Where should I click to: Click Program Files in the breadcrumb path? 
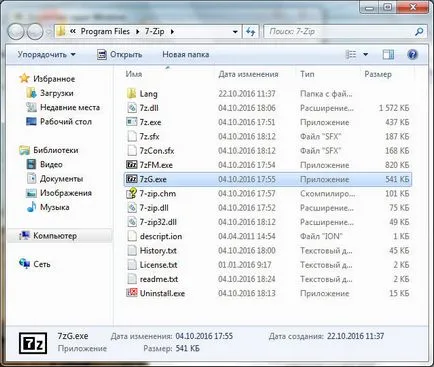[x=105, y=31]
